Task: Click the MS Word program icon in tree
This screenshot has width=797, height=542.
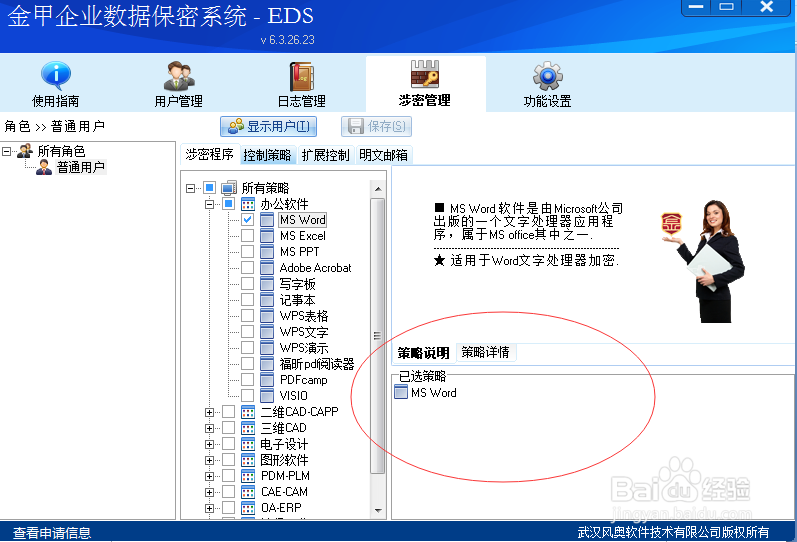Action: (267, 220)
